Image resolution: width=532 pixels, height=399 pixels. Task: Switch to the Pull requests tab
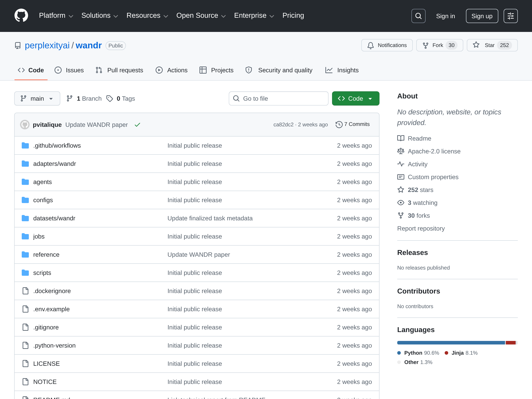pyautogui.click(x=119, y=70)
